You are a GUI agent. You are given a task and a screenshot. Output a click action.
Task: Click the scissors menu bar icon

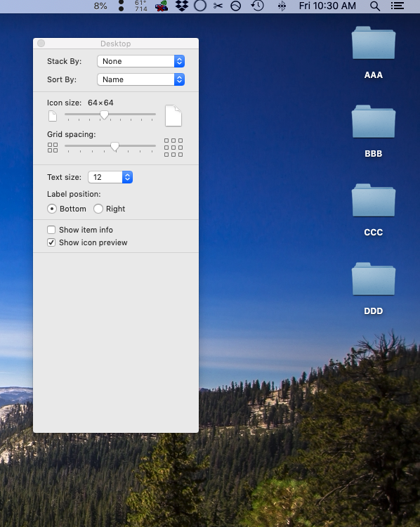(x=218, y=6)
